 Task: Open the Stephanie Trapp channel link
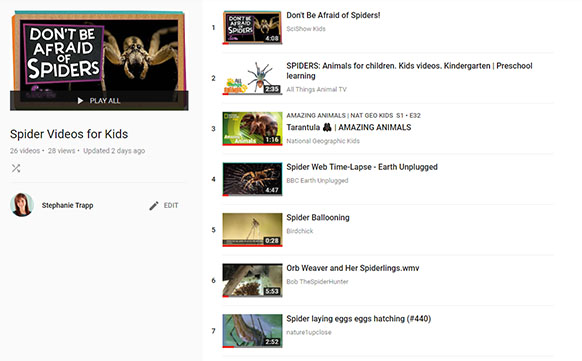tap(68, 205)
